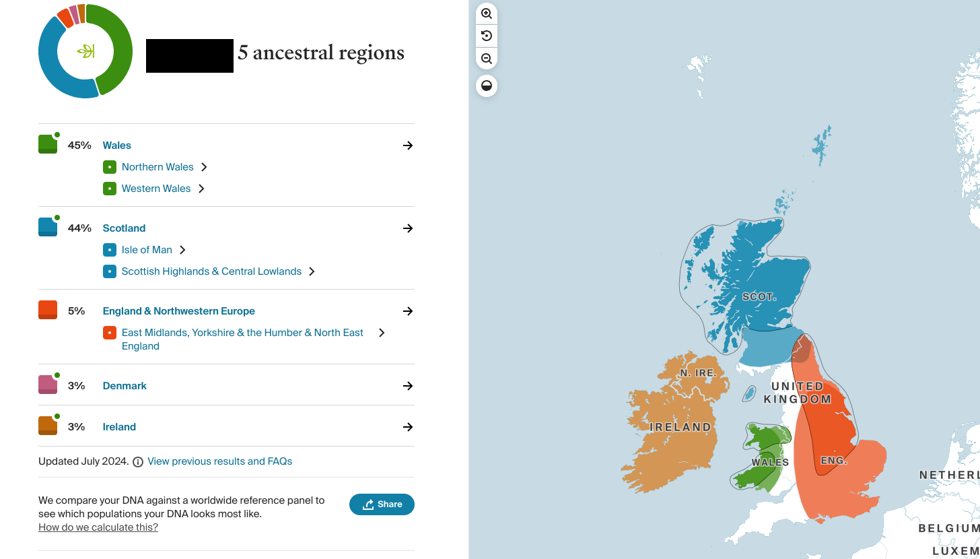980x559 pixels.
Task: Zoom out on the ancestry map
Action: 487,59
